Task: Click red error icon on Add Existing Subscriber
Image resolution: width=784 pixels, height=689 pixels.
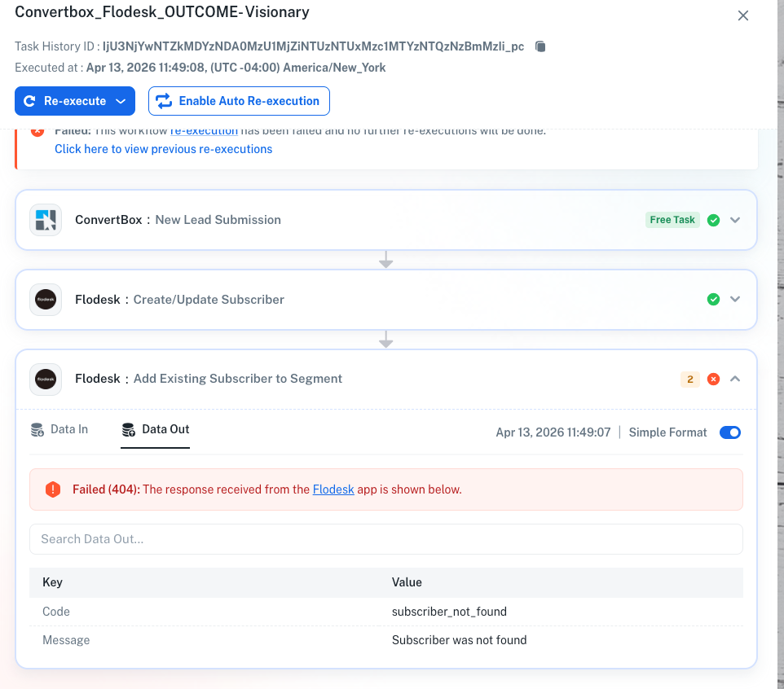Action: pos(713,380)
